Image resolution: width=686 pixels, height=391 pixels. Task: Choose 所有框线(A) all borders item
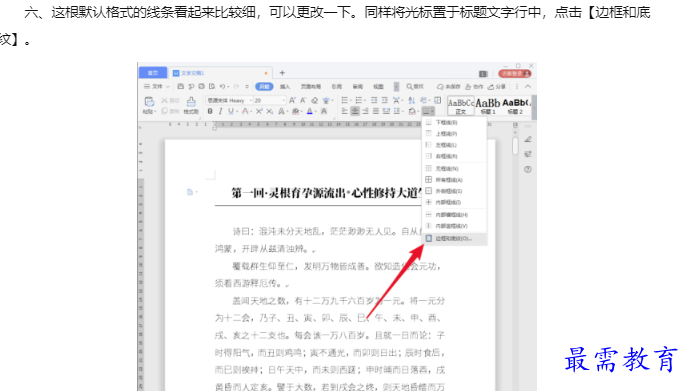pyautogui.click(x=454, y=180)
